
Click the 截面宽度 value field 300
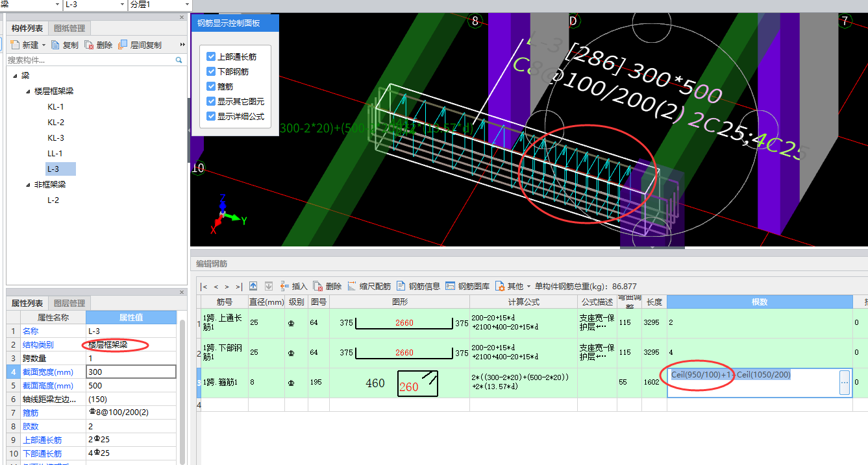tap(131, 372)
